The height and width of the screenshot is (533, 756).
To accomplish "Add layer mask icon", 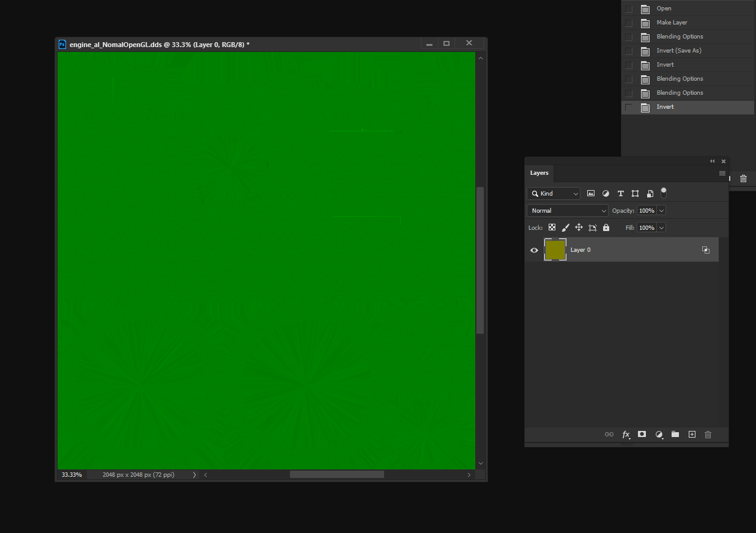I will 642,434.
